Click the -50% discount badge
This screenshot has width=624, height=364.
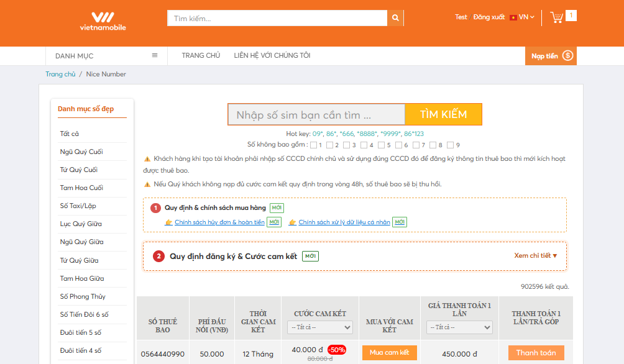pos(337,350)
